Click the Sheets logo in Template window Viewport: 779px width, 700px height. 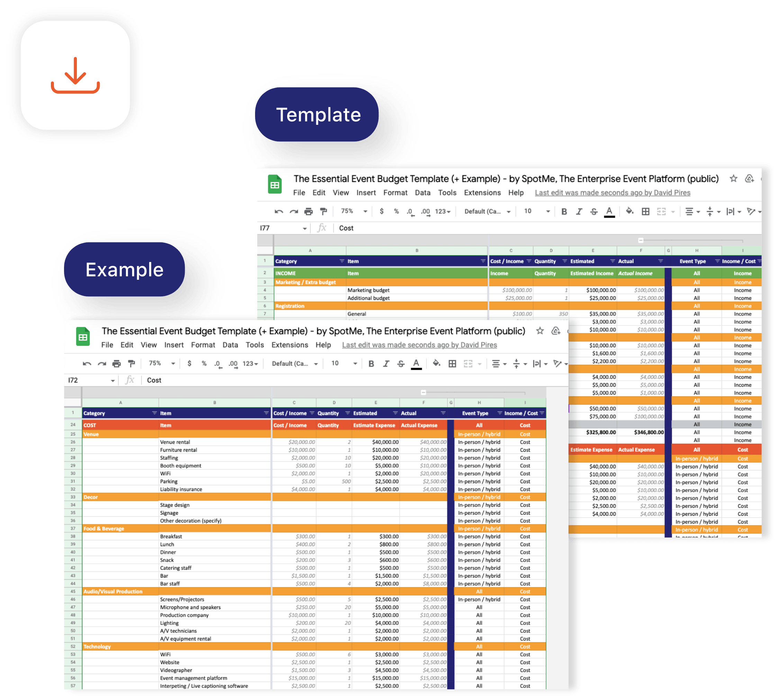click(275, 184)
